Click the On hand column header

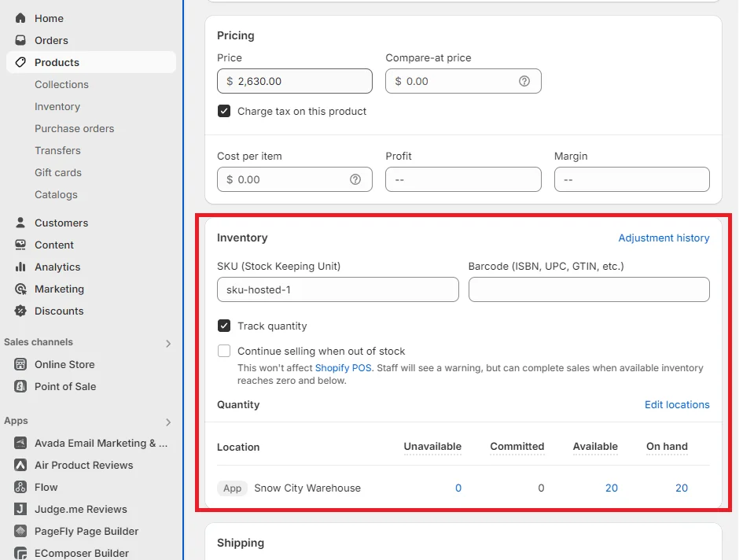[667, 447]
